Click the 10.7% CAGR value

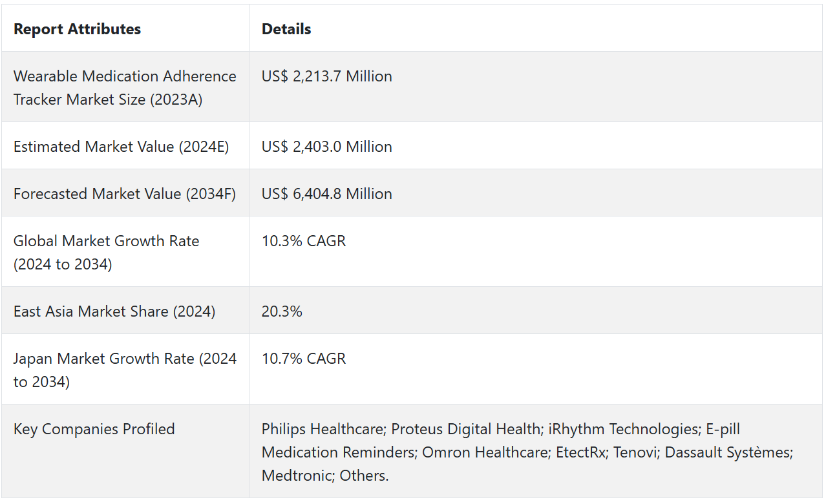click(303, 359)
